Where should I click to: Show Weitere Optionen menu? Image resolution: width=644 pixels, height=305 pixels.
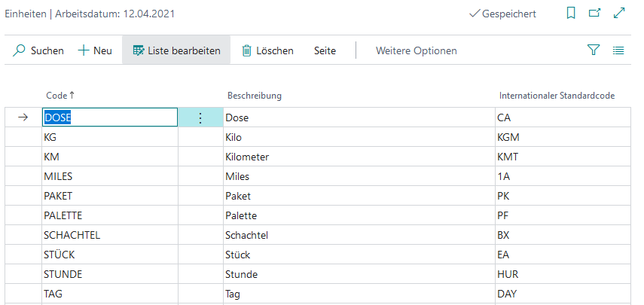pos(416,50)
